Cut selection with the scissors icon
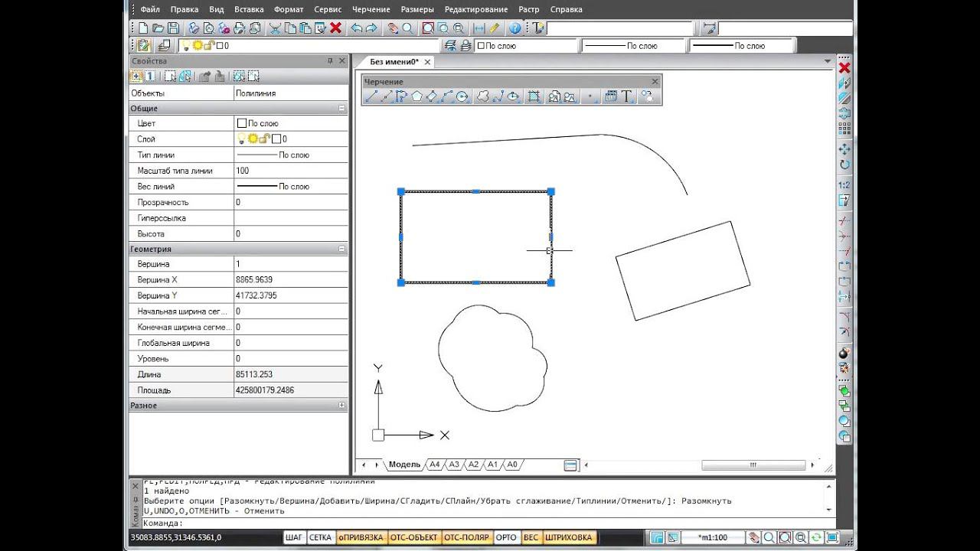 click(x=274, y=28)
